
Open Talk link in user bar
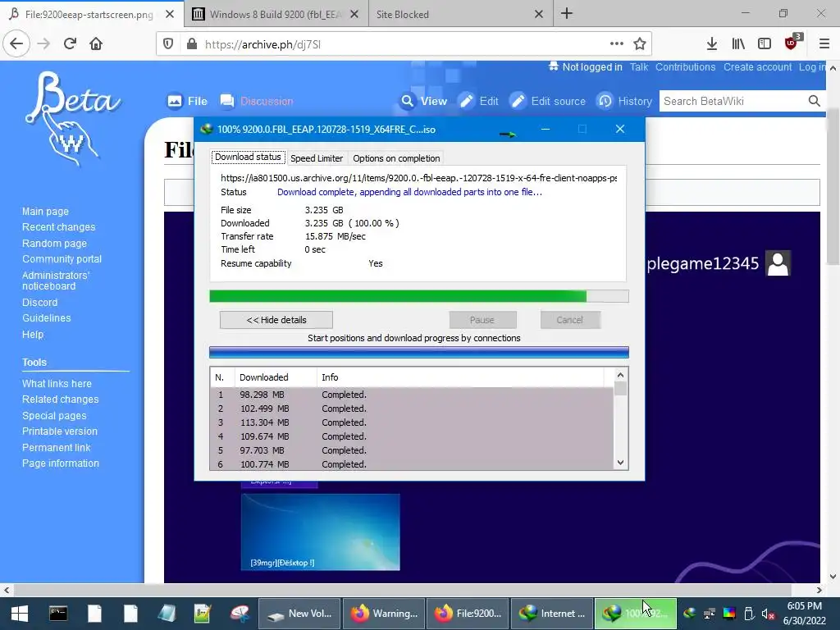click(x=638, y=67)
